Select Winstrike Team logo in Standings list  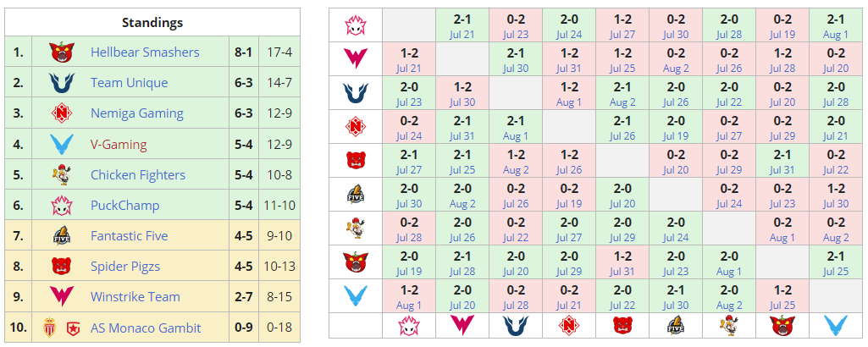point(59,297)
